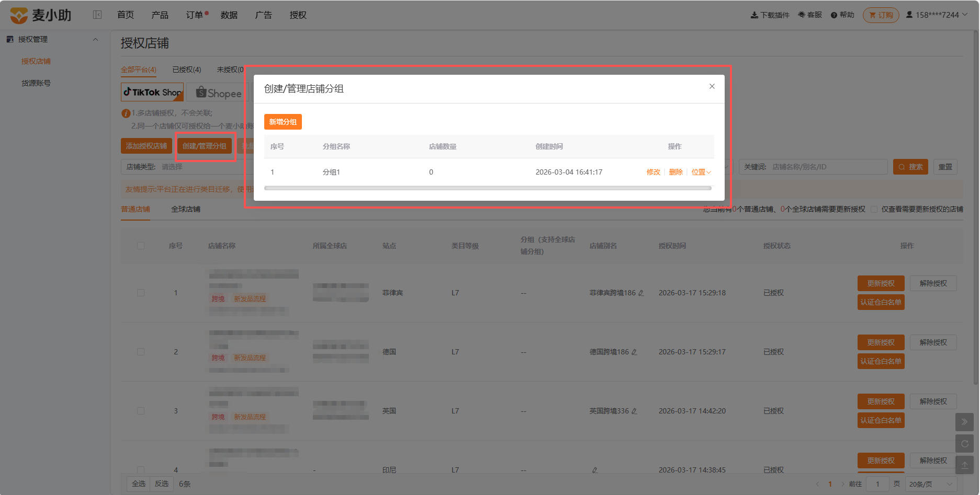Click 添加授权店铺 button
The height and width of the screenshot is (495, 980).
[x=147, y=146]
